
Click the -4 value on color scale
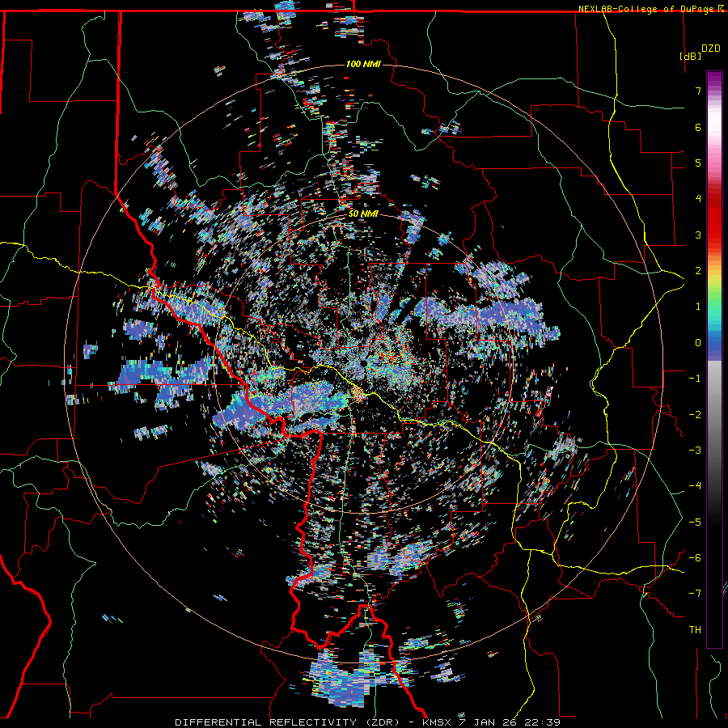click(695, 485)
